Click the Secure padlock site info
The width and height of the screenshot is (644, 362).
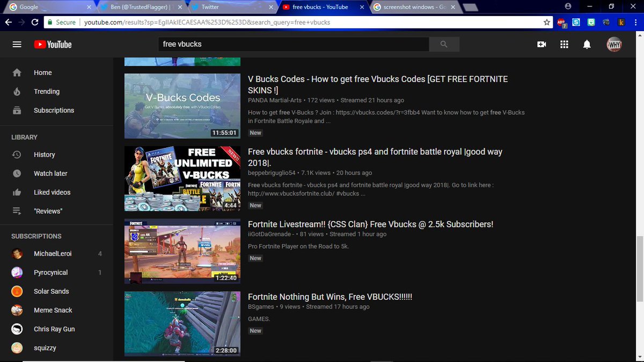click(x=61, y=23)
